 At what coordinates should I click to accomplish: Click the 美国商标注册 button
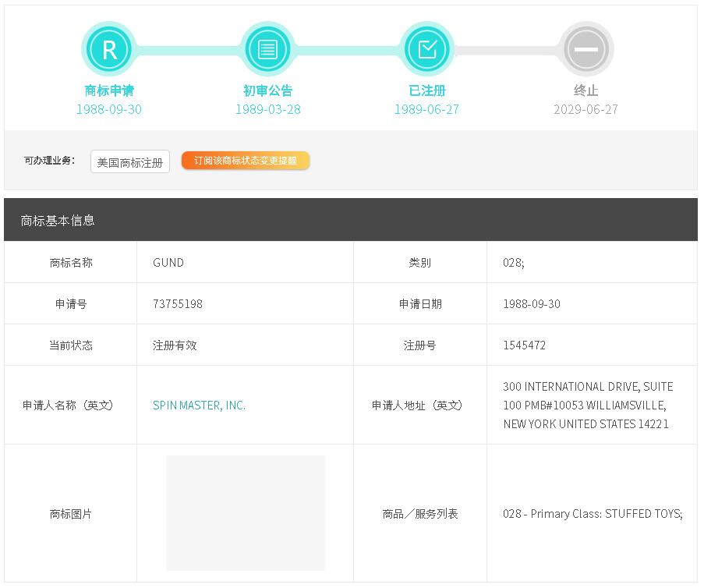click(x=130, y=162)
